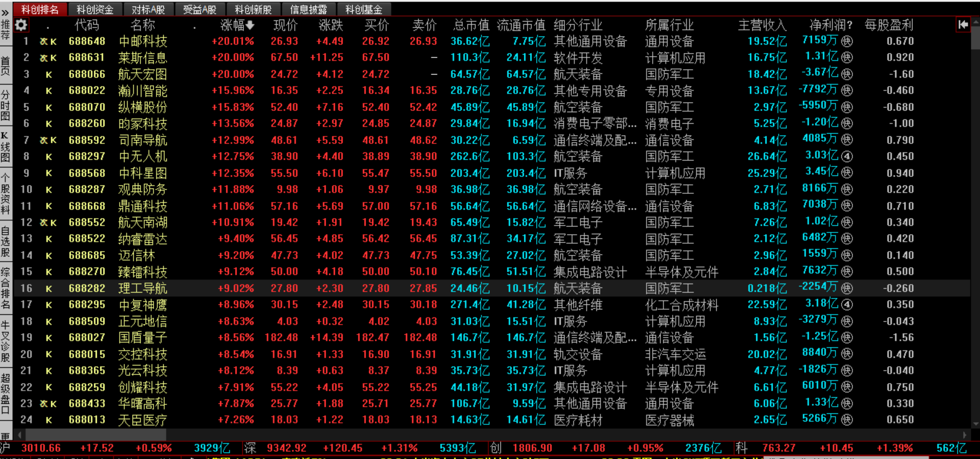Image resolution: width=980 pixels, height=459 pixels.
Task: Click the circled 4 badge next to 3.18亿
Action: (x=847, y=305)
